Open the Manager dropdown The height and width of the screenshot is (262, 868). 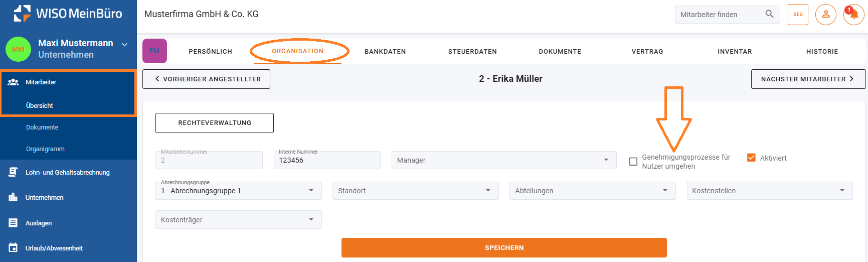[x=503, y=160]
